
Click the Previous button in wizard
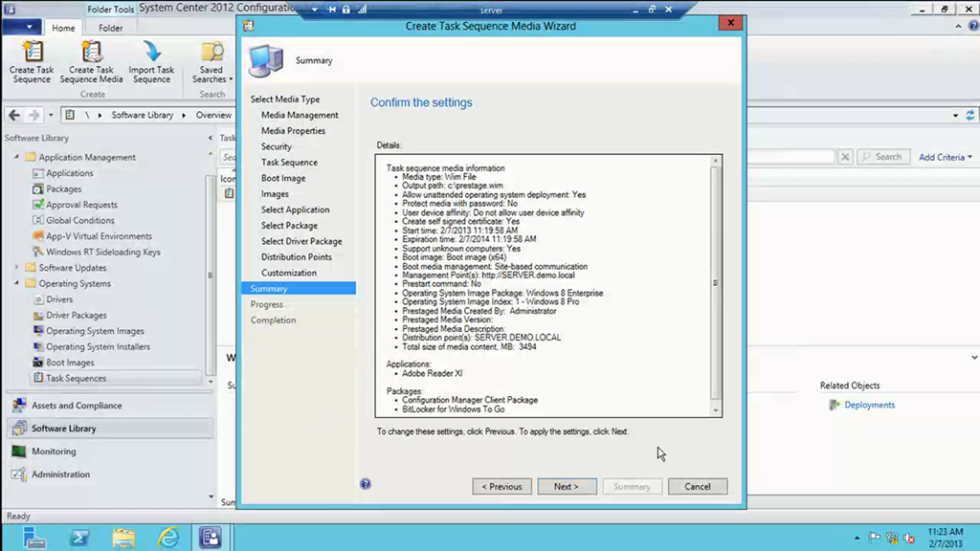501,486
